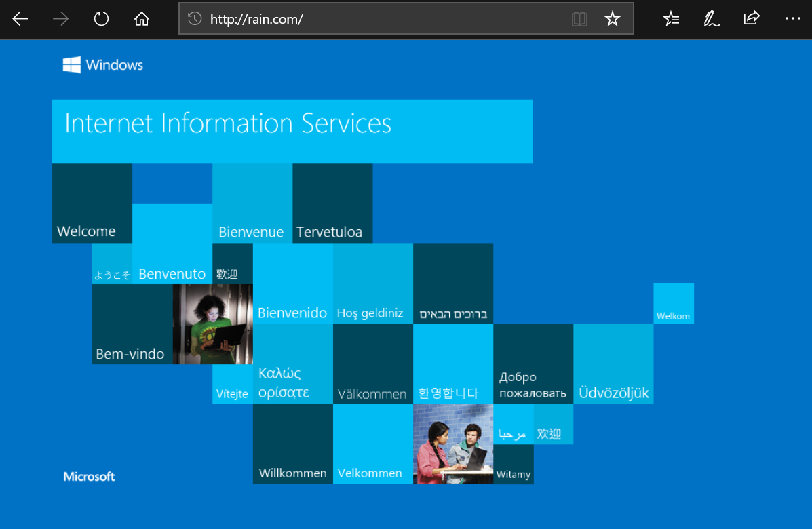Share this page icon
This screenshot has height=529, width=812.
(752, 18)
